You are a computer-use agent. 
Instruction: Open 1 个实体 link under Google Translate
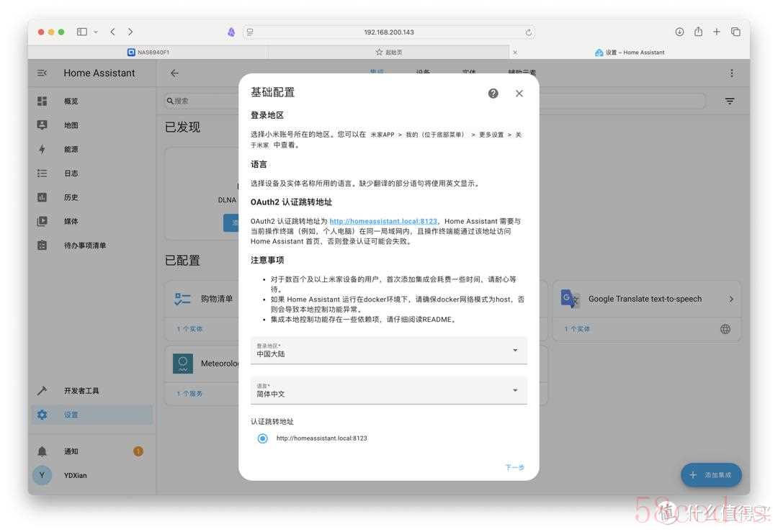coord(577,329)
